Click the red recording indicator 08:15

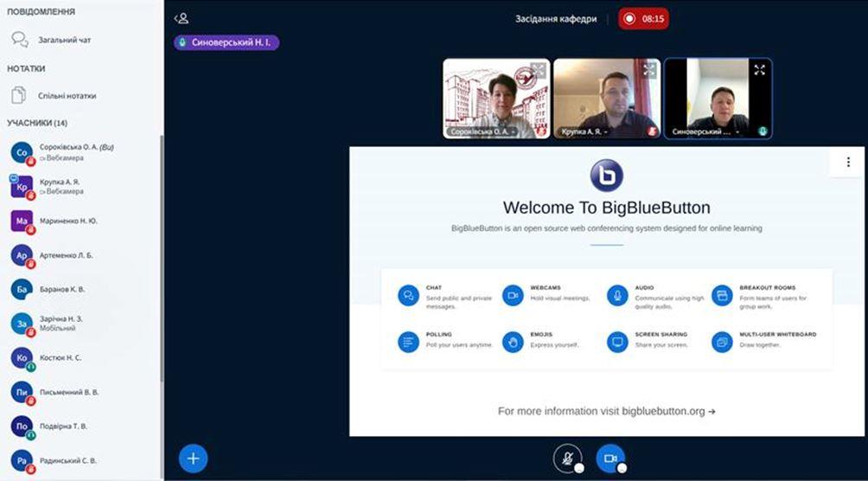coord(644,18)
